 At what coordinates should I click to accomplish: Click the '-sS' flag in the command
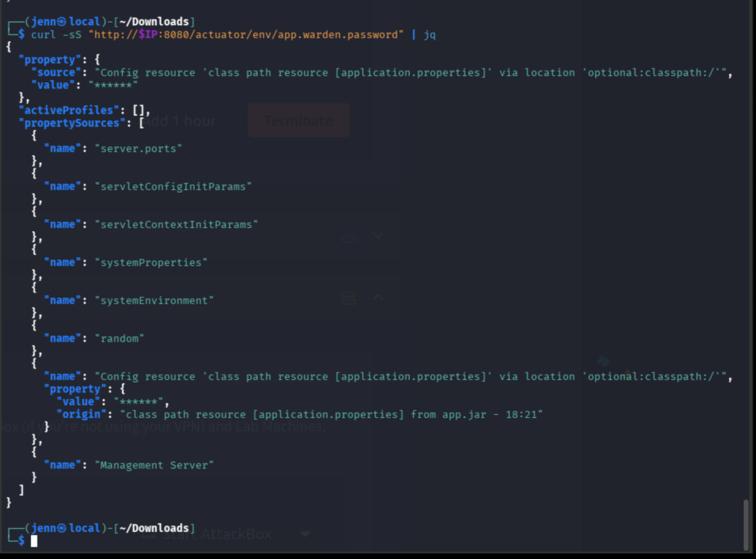[72, 35]
